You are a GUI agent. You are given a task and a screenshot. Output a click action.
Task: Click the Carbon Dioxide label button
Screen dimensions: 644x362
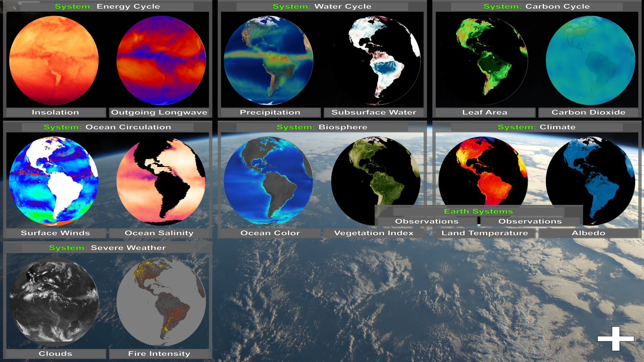point(588,112)
